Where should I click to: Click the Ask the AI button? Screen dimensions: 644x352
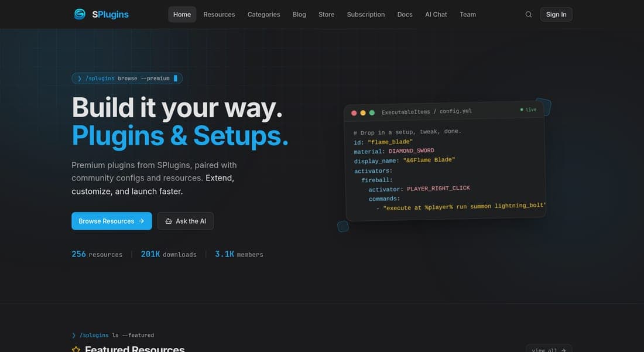(185, 221)
